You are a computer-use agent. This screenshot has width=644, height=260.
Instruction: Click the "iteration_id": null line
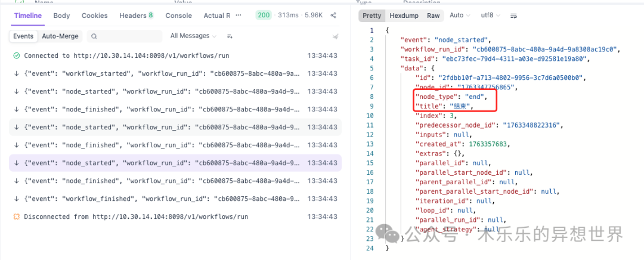pyautogui.click(x=454, y=200)
